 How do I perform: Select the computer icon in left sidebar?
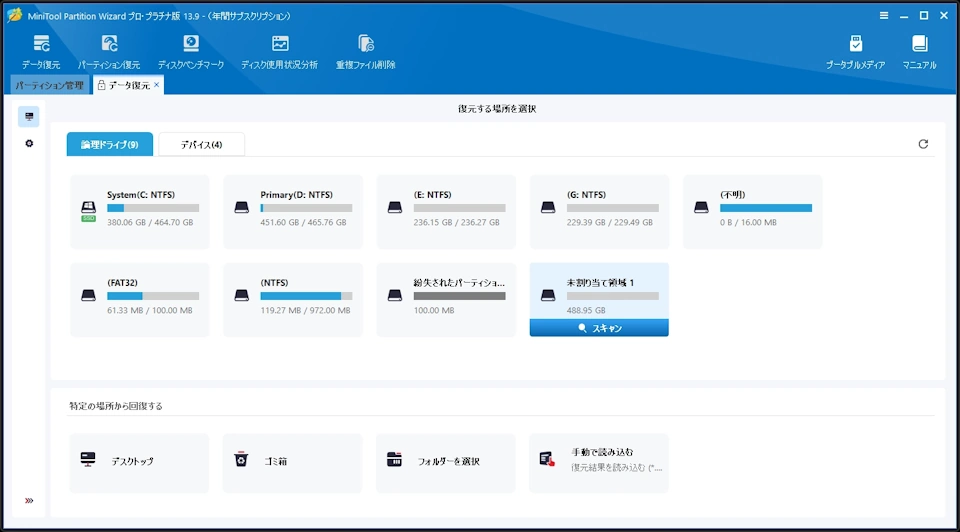point(29,116)
